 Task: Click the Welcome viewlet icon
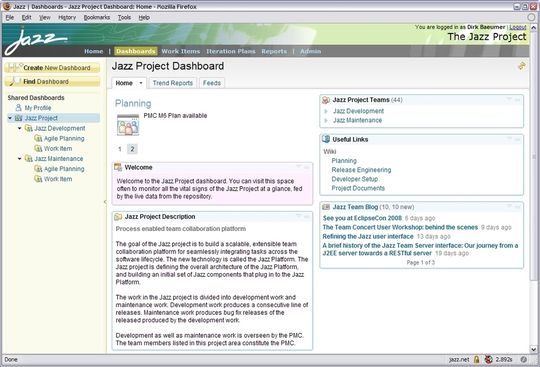[x=118, y=167]
